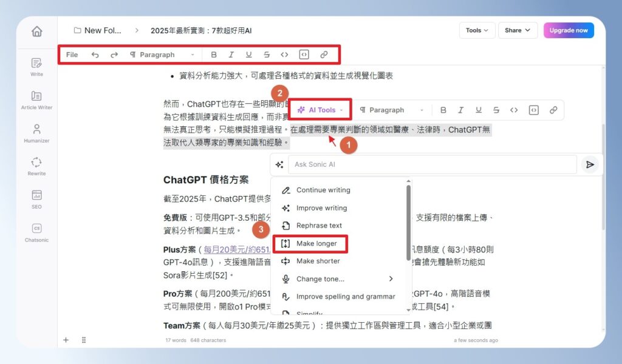Open the Write tool in sidebar
Image resolution: width=622 pixels, height=364 pixels.
pyautogui.click(x=36, y=67)
